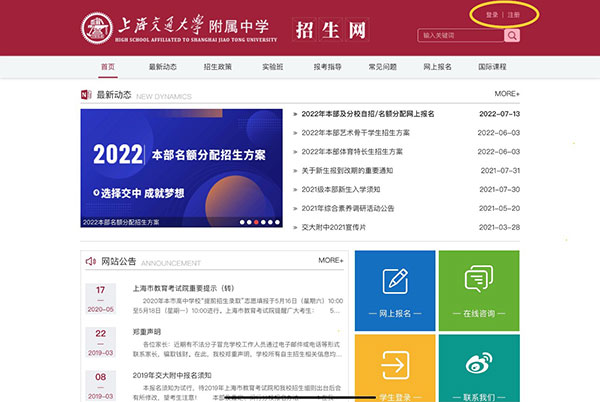Open the 2022 本部名额分配招生方案 banner image
This screenshot has width=600, height=402.
coord(182,163)
